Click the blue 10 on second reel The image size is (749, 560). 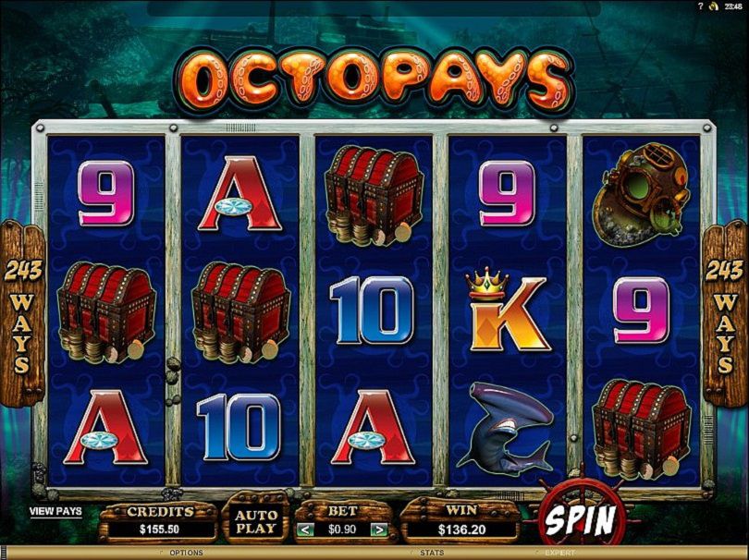click(x=239, y=427)
